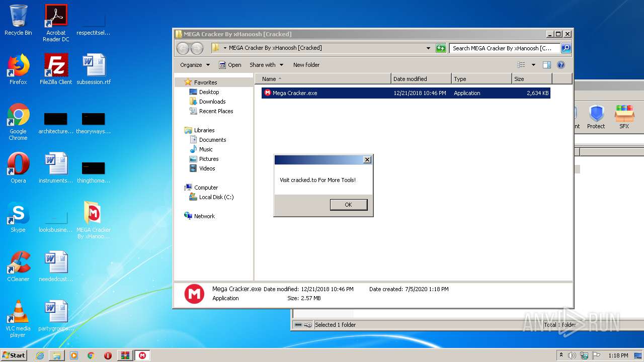Open Videos library
The width and height of the screenshot is (644, 362).
click(207, 168)
